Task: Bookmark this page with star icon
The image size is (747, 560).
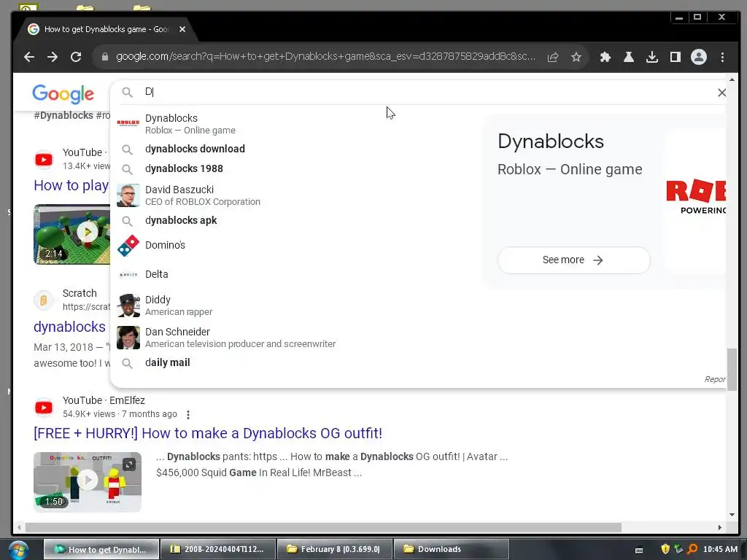Action: click(x=576, y=57)
